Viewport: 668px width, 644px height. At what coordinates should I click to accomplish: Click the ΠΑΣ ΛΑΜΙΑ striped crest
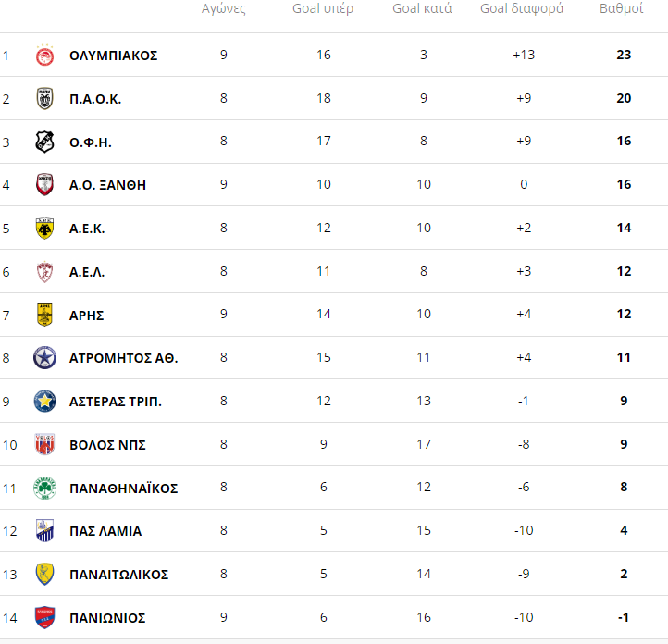44,531
